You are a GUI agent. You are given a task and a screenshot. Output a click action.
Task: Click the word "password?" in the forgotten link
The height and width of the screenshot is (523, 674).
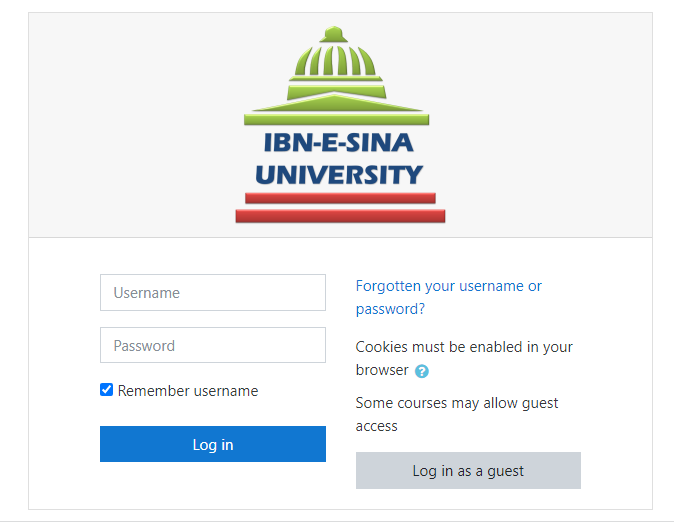tap(390, 309)
